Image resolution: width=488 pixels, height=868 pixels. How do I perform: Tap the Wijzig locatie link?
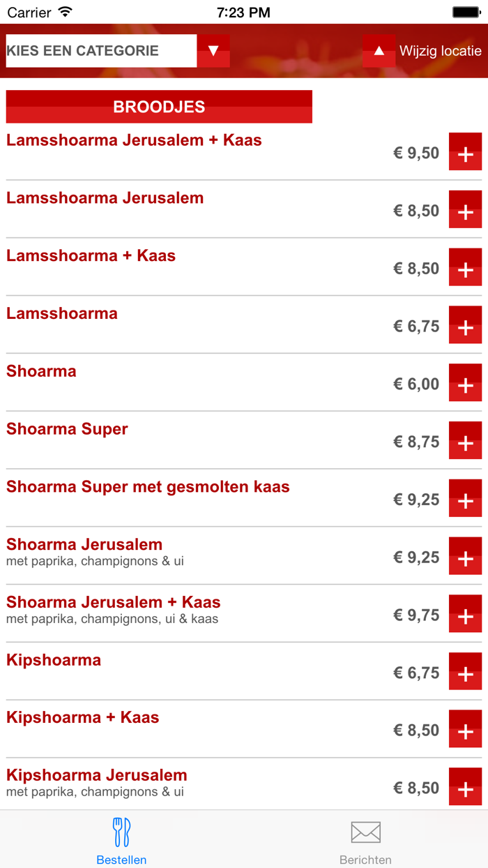click(440, 51)
